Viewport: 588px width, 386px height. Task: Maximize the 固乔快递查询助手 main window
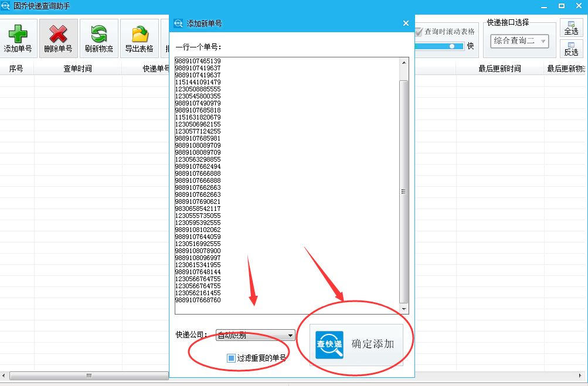562,6
